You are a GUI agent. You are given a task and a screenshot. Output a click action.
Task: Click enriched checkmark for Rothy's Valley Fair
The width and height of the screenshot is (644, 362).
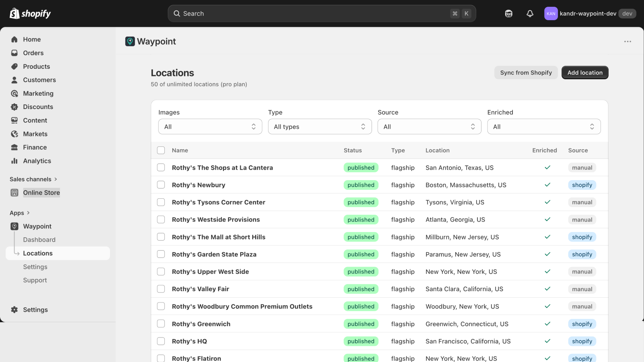coord(547,289)
